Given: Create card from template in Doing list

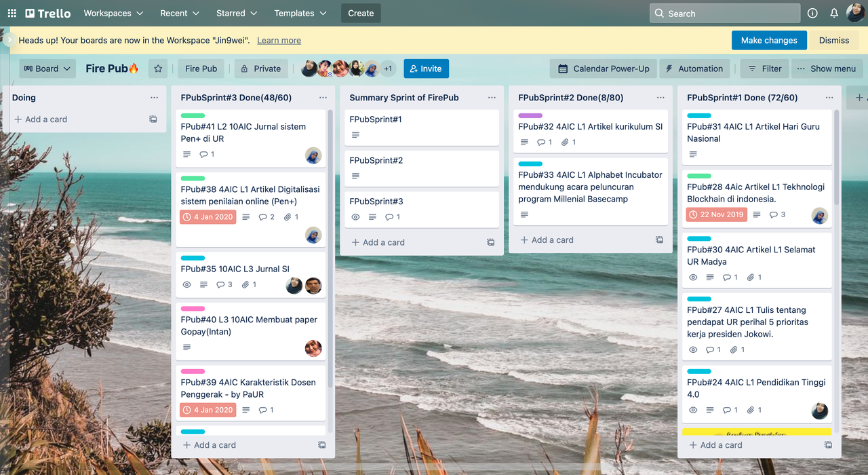Looking at the screenshot, I should pos(153,119).
